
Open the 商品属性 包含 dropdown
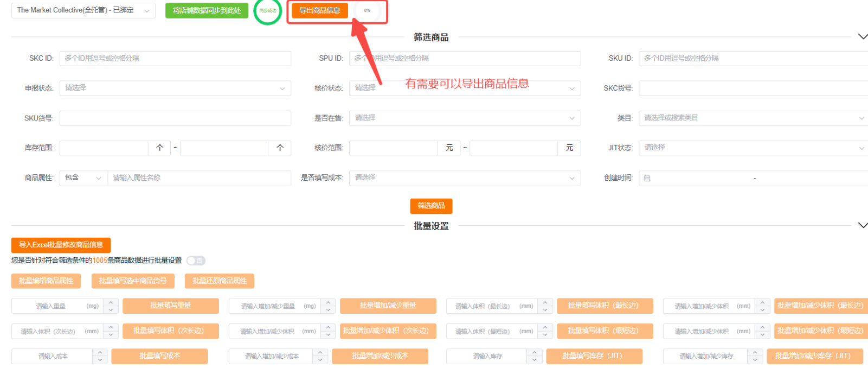[x=83, y=178]
